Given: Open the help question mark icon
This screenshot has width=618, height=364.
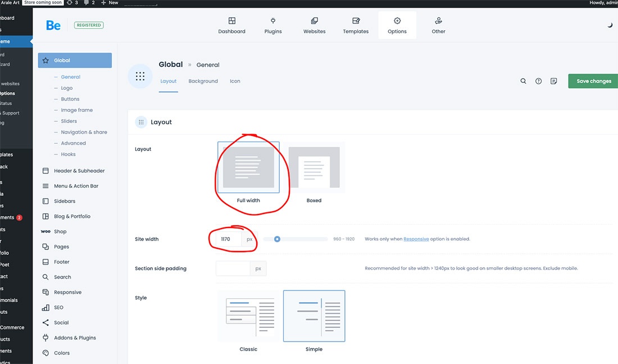Looking at the screenshot, I should tap(538, 81).
